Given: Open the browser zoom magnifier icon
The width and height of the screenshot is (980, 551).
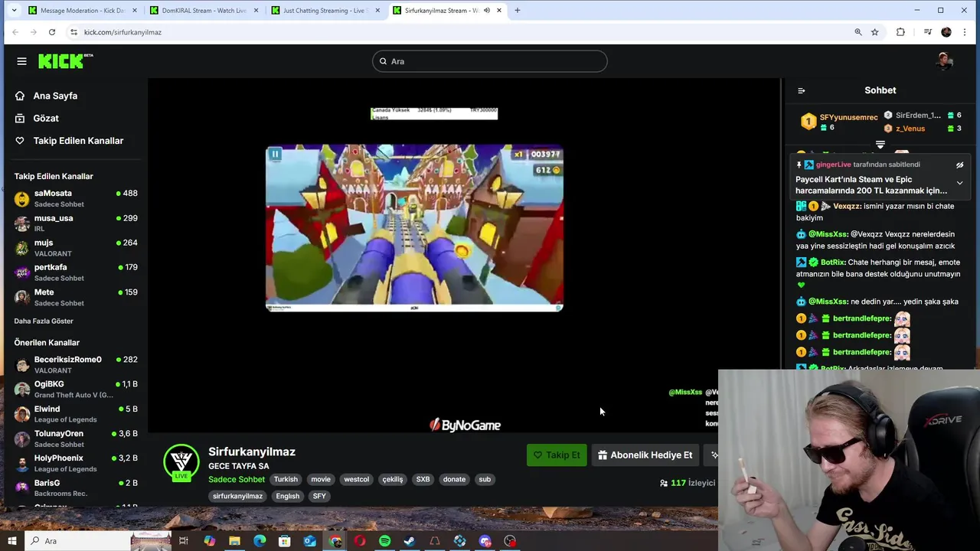Looking at the screenshot, I should click(857, 32).
